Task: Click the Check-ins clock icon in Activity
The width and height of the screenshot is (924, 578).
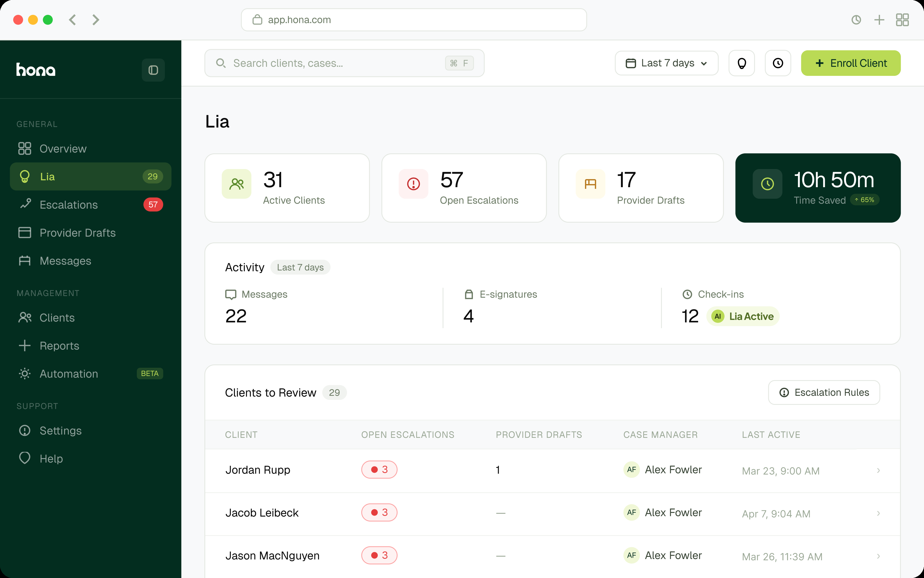Action: [687, 294]
